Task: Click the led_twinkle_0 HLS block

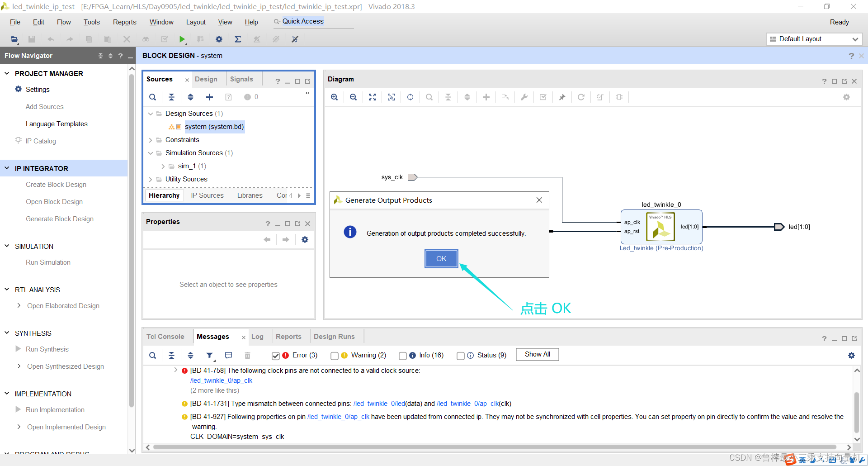Action: 661,227
